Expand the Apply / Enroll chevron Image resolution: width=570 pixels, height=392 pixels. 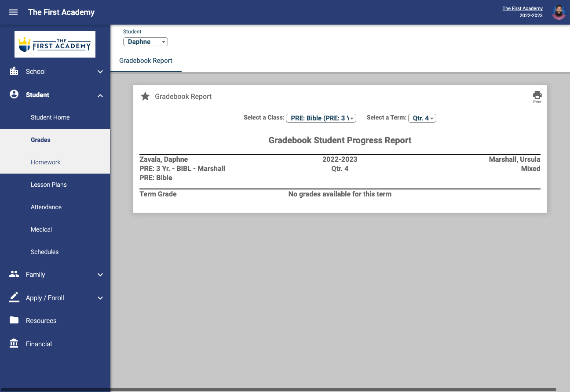(x=100, y=298)
